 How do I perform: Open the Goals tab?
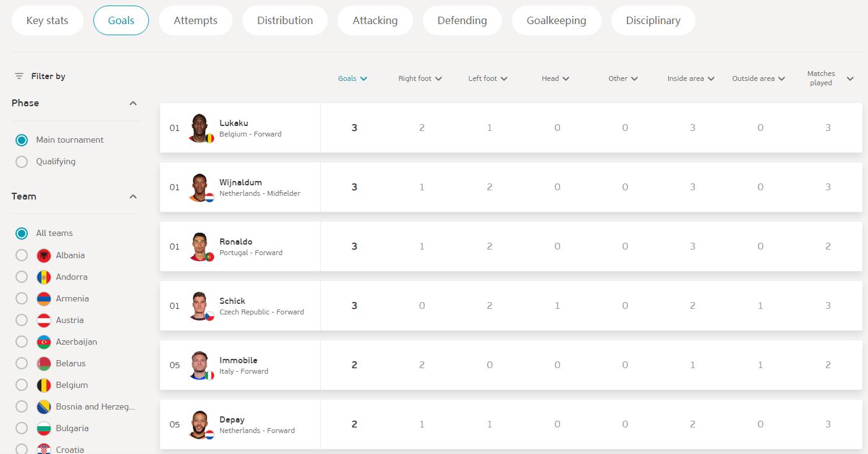[121, 20]
